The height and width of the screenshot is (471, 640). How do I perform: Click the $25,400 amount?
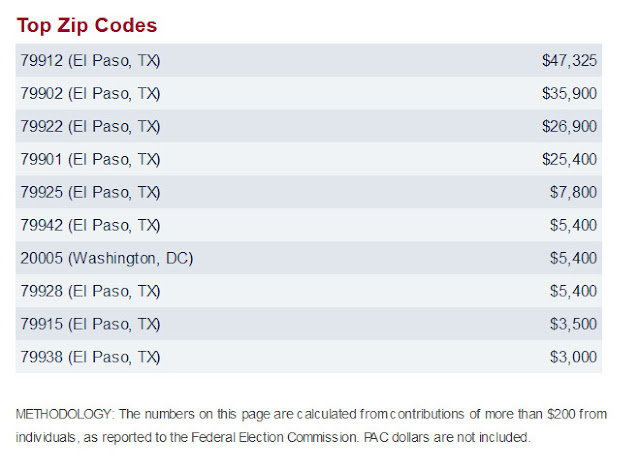(x=569, y=159)
